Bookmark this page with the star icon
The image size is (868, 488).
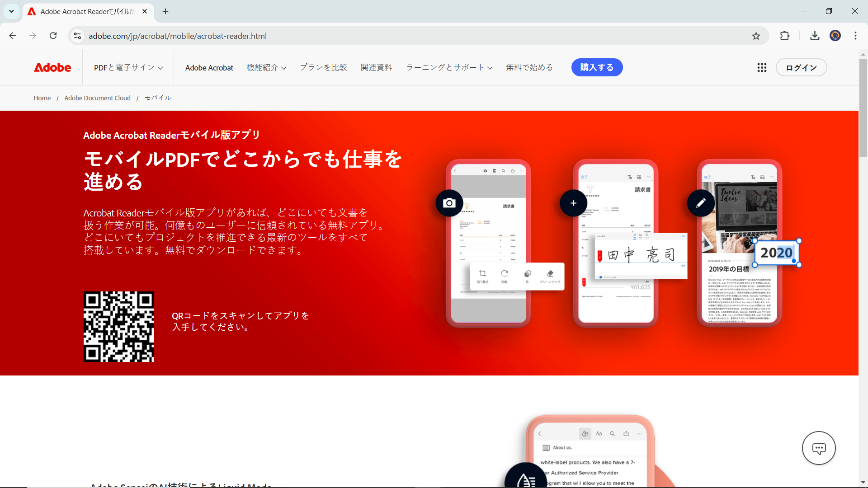(x=756, y=36)
